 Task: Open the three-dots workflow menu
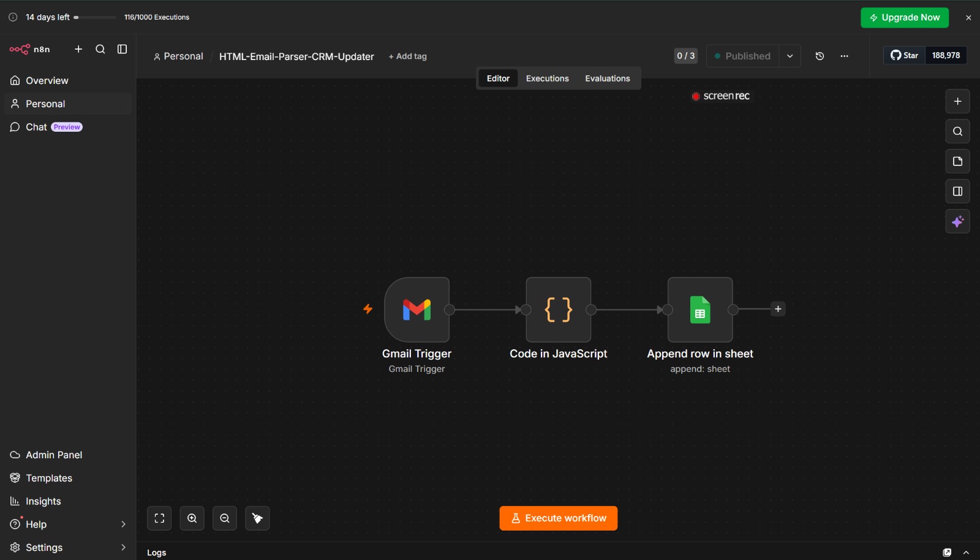coord(845,56)
